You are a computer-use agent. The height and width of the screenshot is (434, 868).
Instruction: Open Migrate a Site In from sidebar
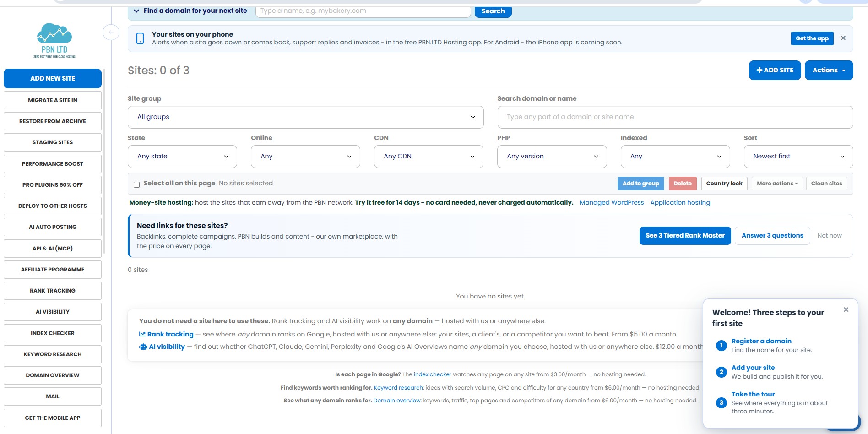[53, 100]
